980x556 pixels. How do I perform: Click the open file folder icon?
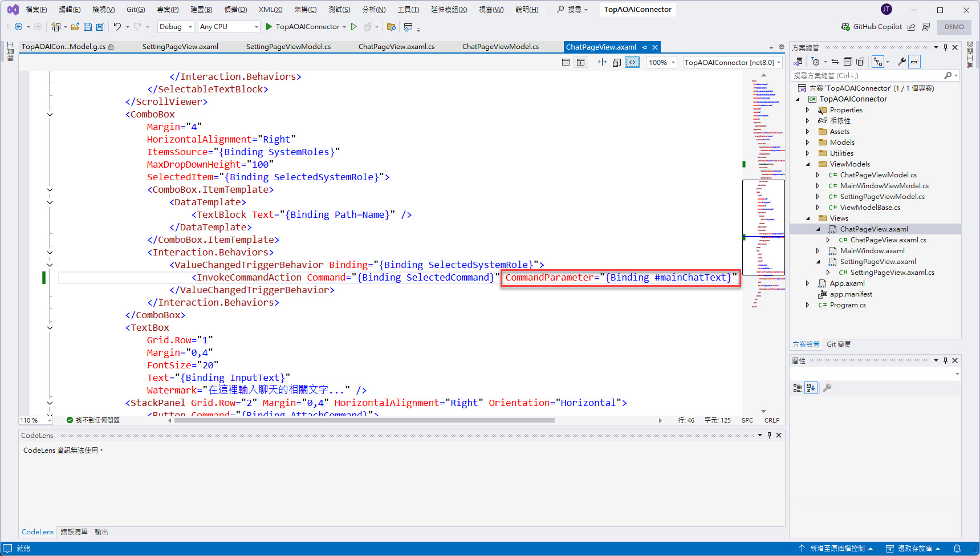[x=75, y=27]
